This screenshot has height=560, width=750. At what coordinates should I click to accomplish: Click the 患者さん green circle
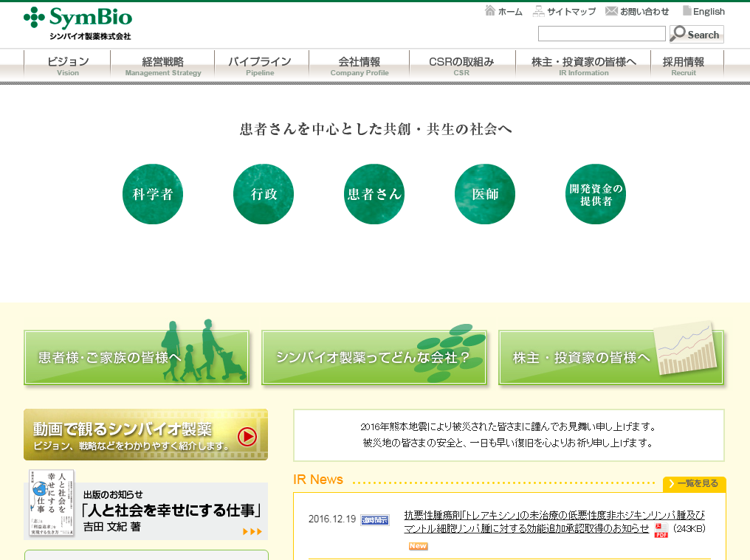[374, 194]
